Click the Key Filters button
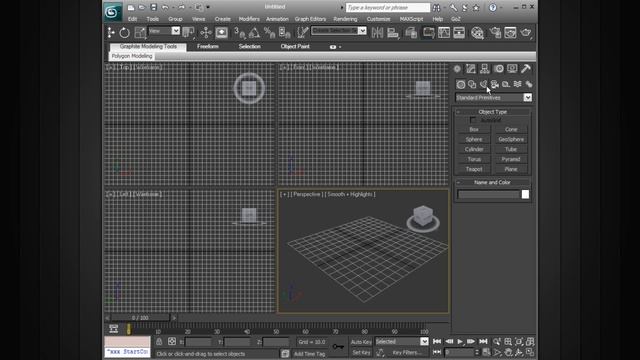Image resolution: width=640 pixels, height=360 pixels. [407, 352]
